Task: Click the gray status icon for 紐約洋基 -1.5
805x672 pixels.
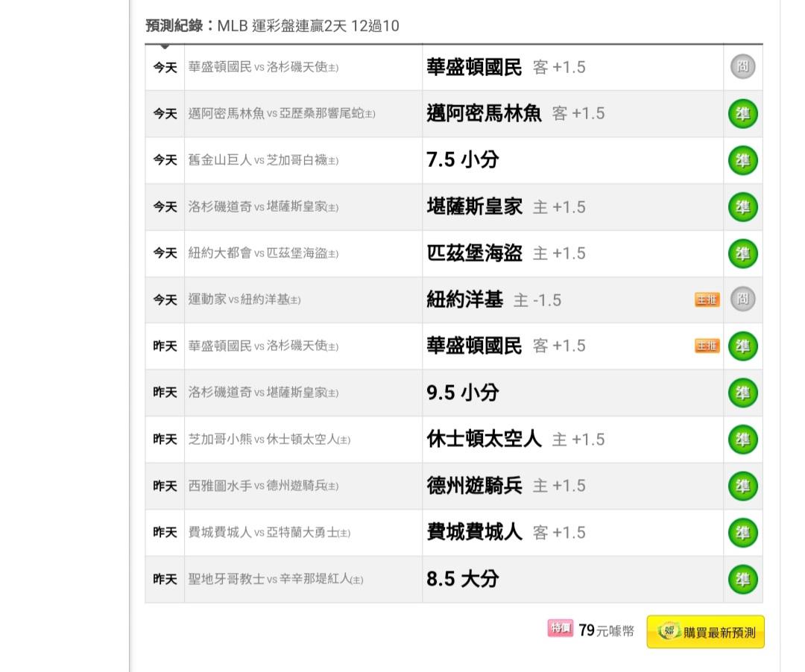Action: point(742,299)
